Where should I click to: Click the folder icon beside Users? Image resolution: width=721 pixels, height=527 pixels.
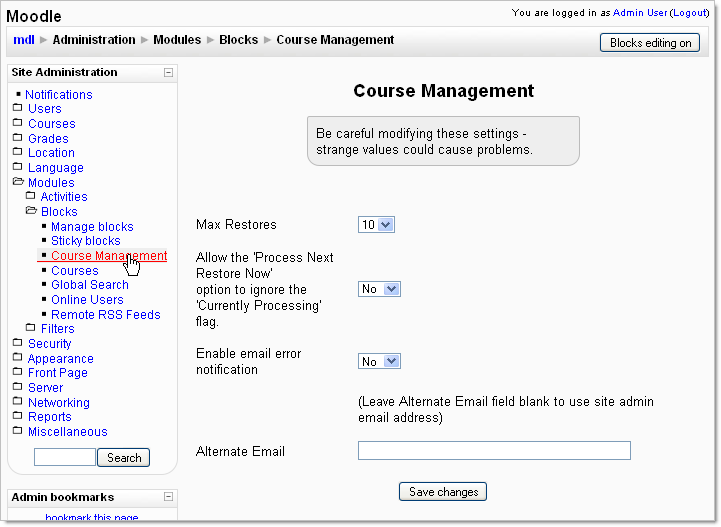point(17,108)
